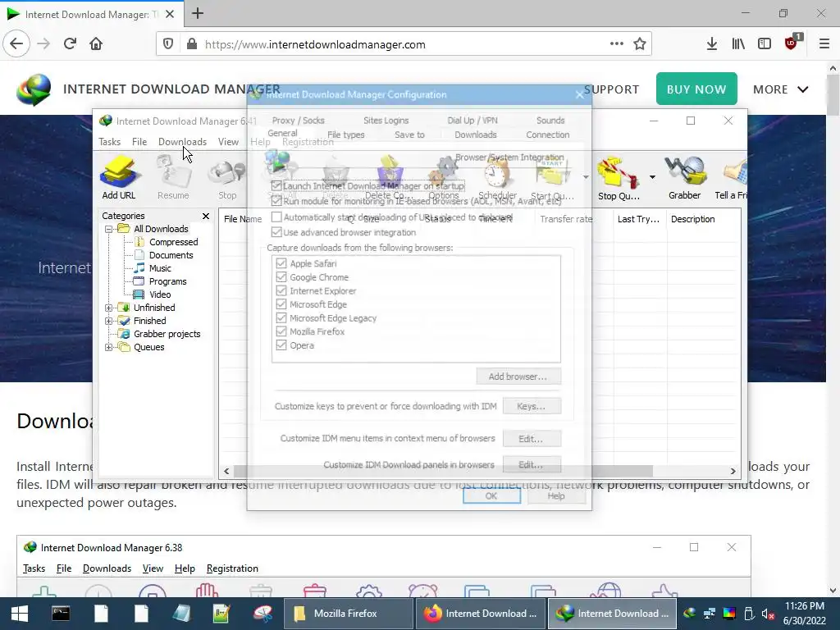The height and width of the screenshot is (630, 840).
Task: Switch to the Dial Up / VPN tab
Action: tap(472, 121)
